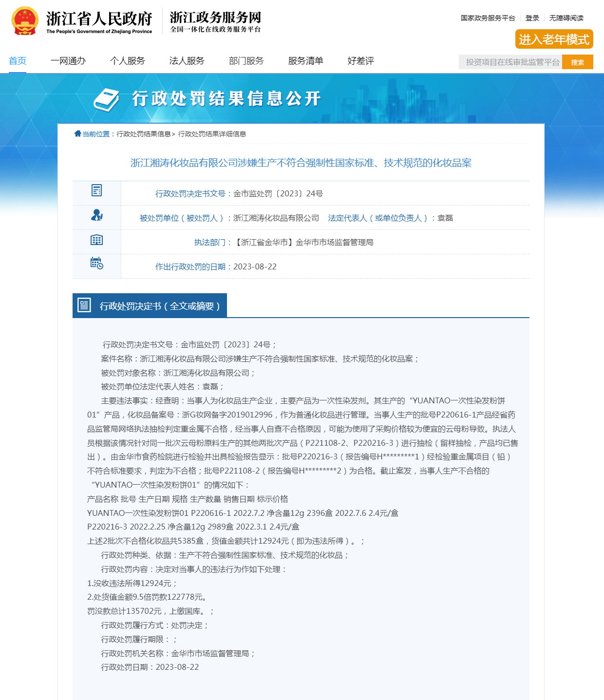Click 浙江省人民政府 header title

[x=99, y=19]
